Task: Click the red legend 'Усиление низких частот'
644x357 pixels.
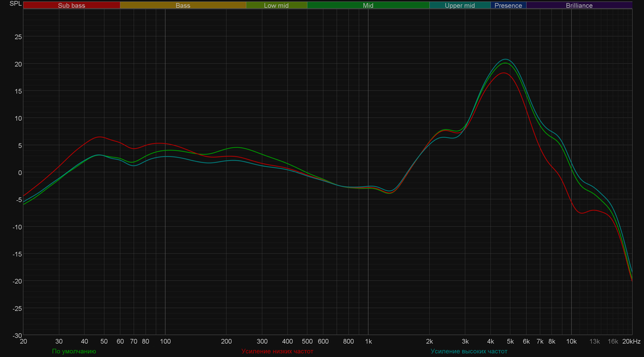Action: click(x=277, y=351)
